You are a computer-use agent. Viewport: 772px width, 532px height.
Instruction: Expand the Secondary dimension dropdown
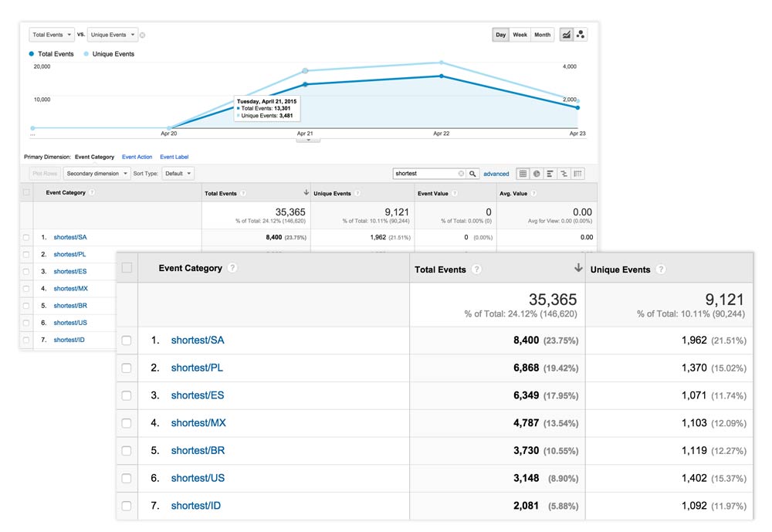tap(96, 174)
